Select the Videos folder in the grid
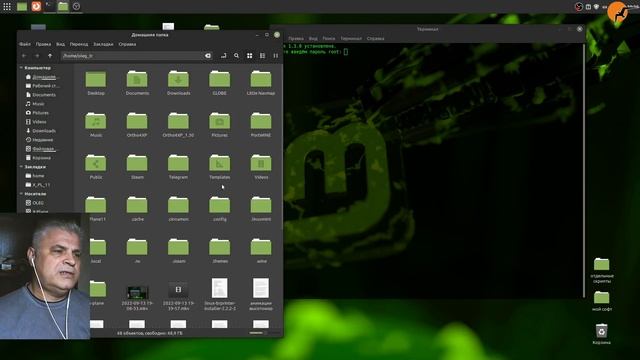This screenshot has height=360, width=640. click(x=261, y=163)
